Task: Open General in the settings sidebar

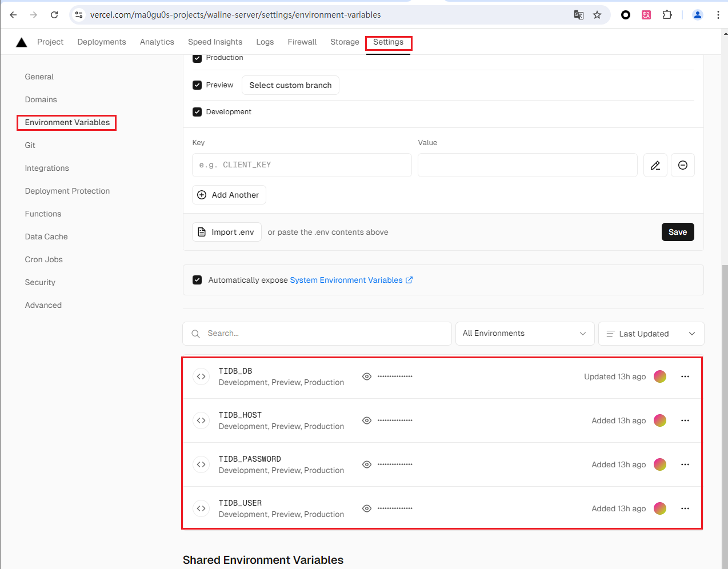Action: point(39,77)
